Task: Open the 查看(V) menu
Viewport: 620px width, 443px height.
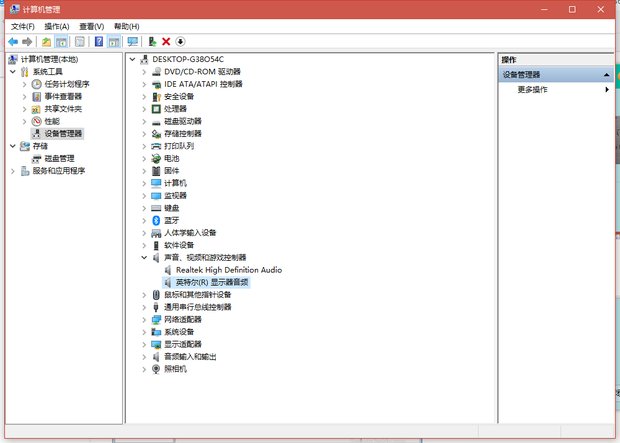Action: pos(91,26)
